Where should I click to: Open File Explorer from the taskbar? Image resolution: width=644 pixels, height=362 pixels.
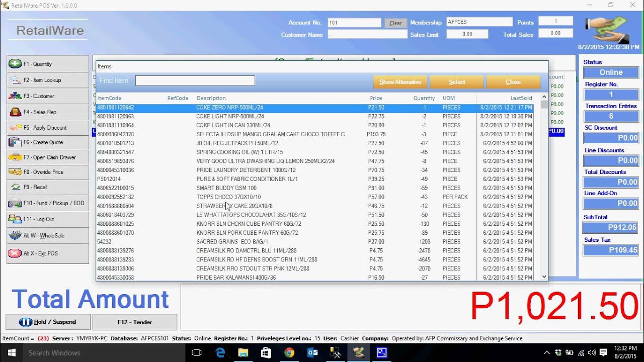[243, 352]
